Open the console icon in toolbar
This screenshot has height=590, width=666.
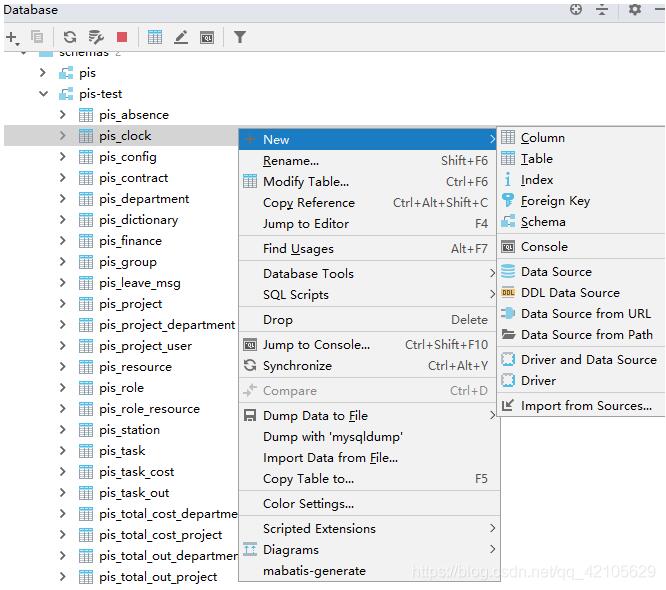point(207,37)
